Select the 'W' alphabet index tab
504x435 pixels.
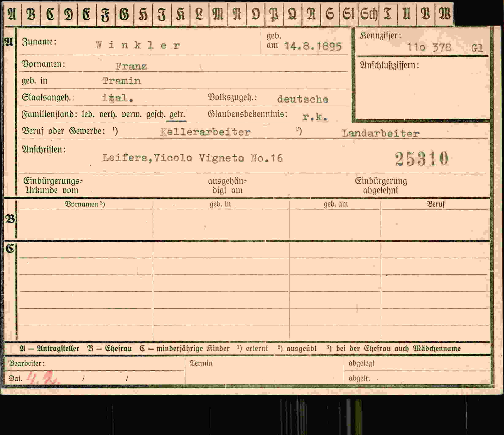coord(444,14)
